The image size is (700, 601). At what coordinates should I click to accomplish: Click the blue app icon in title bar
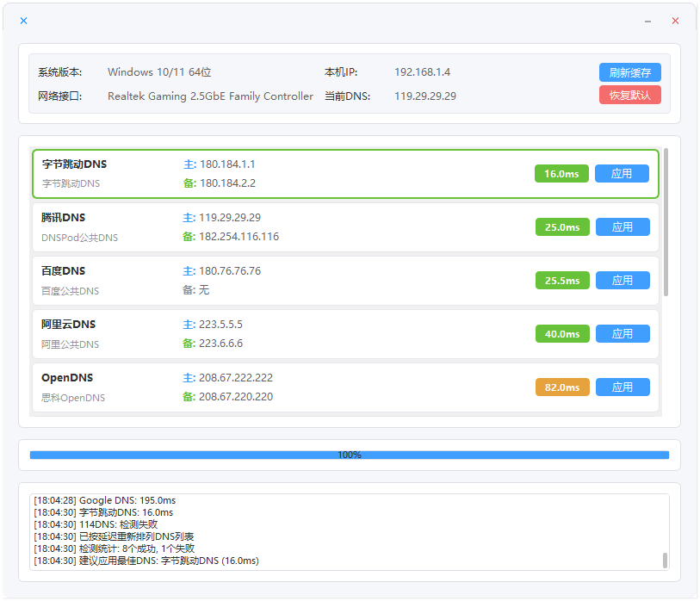tap(23, 21)
